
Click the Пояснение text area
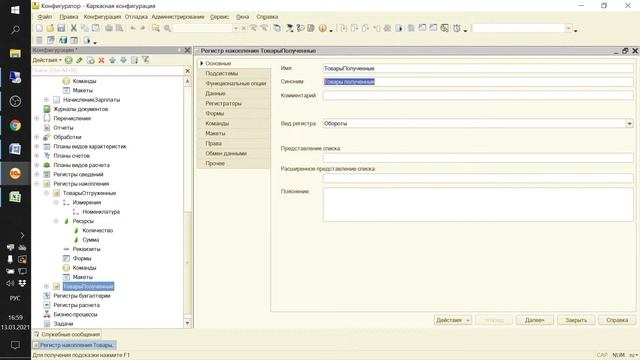coord(478,204)
